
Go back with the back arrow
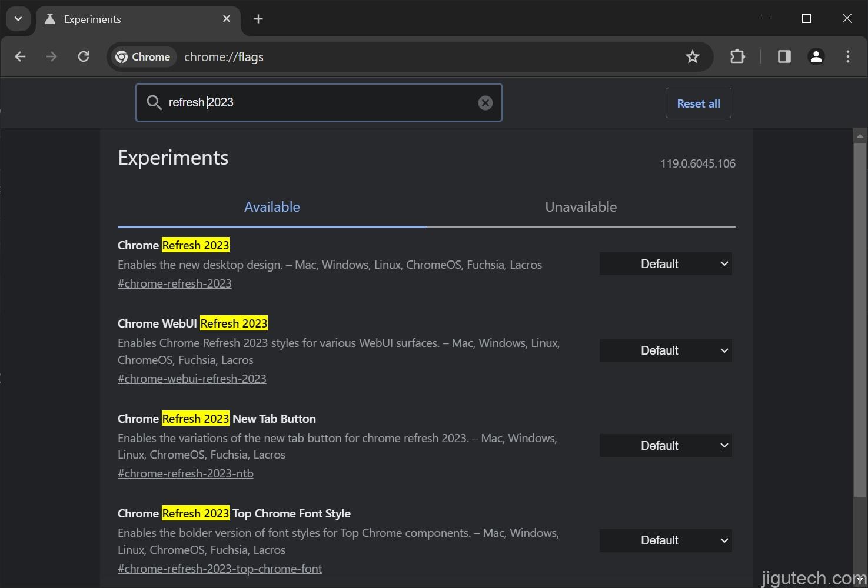pos(20,56)
